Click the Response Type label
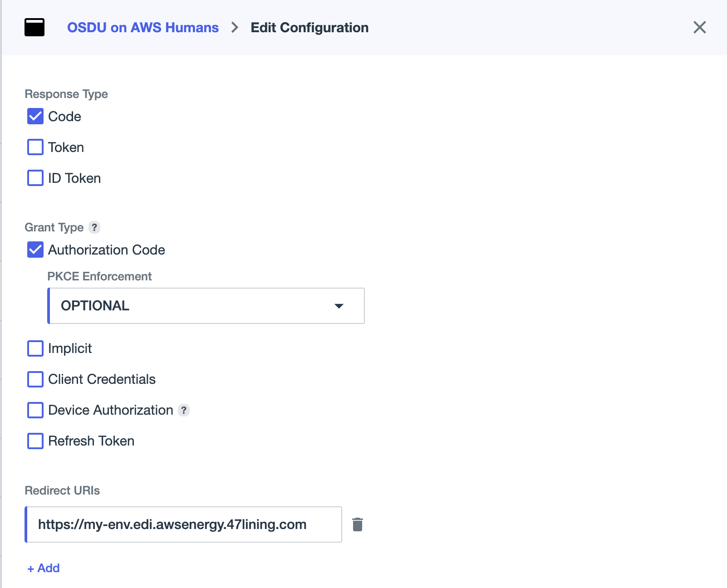The width and height of the screenshot is (727, 588). pos(66,94)
